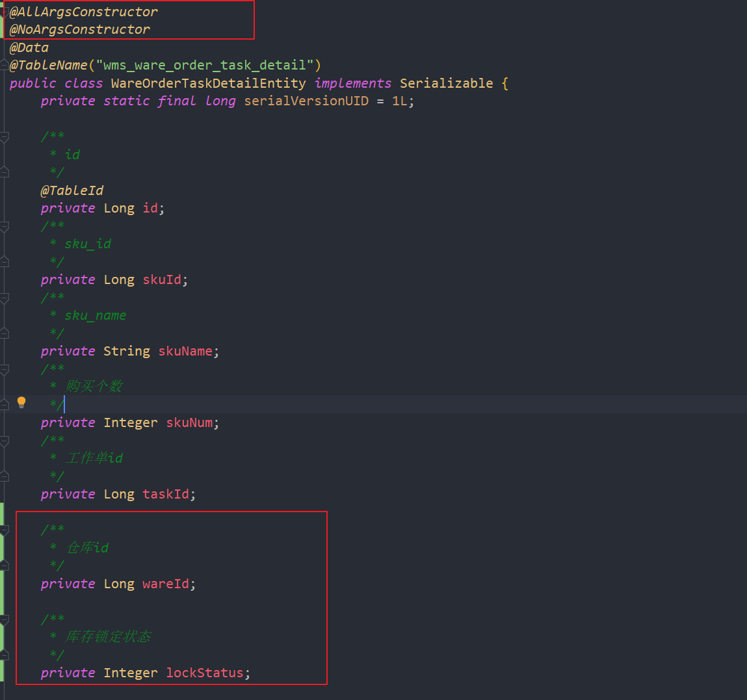
Task: Click the yellow light bulb quick-fix icon
Action: [x=21, y=402]
